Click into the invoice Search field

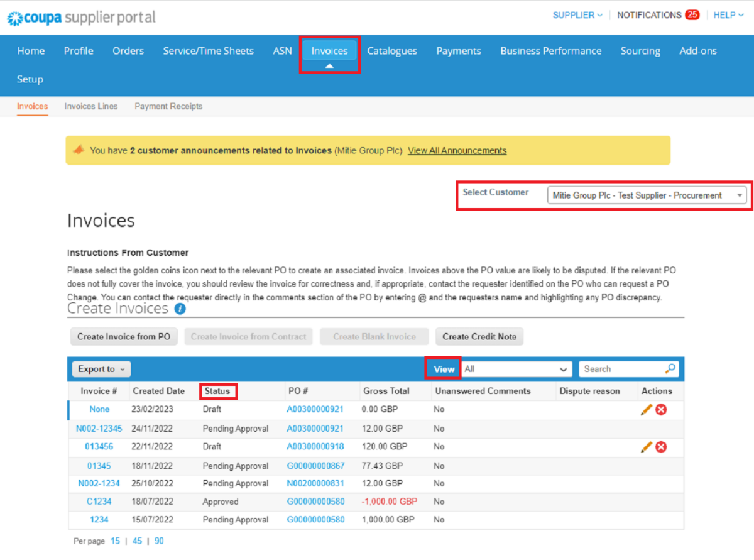[x=621, y=370]
